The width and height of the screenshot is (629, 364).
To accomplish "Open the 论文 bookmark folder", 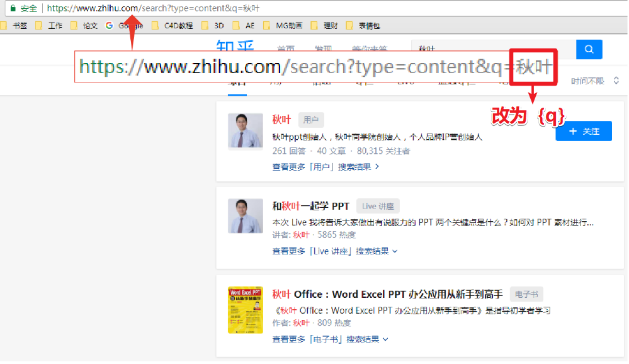I will (x=84, y=26).
